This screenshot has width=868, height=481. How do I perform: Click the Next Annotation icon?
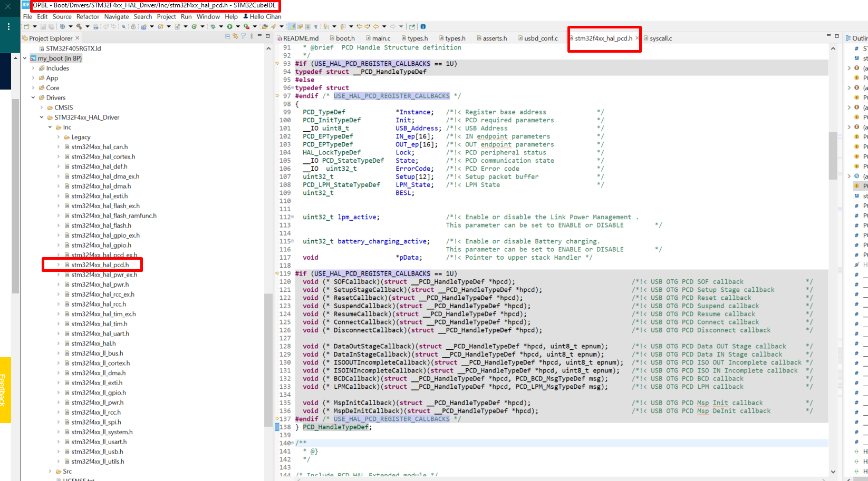coord(325,26)
